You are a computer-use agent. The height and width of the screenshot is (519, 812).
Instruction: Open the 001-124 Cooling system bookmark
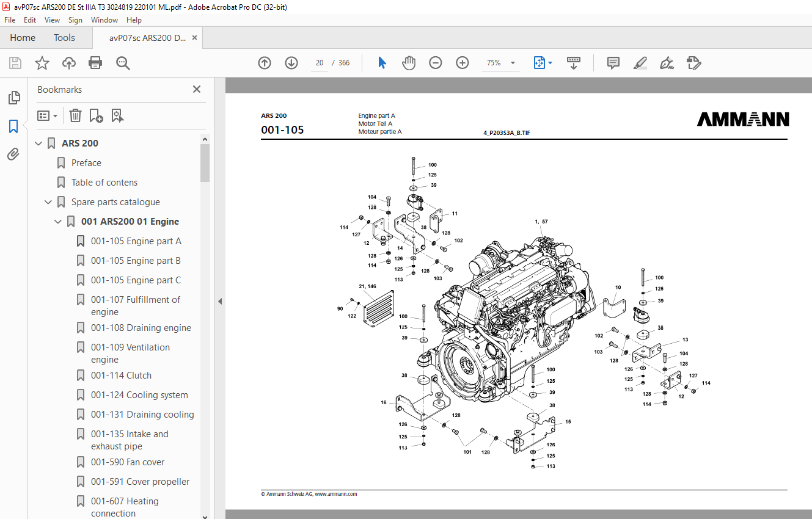click(139, 395)
